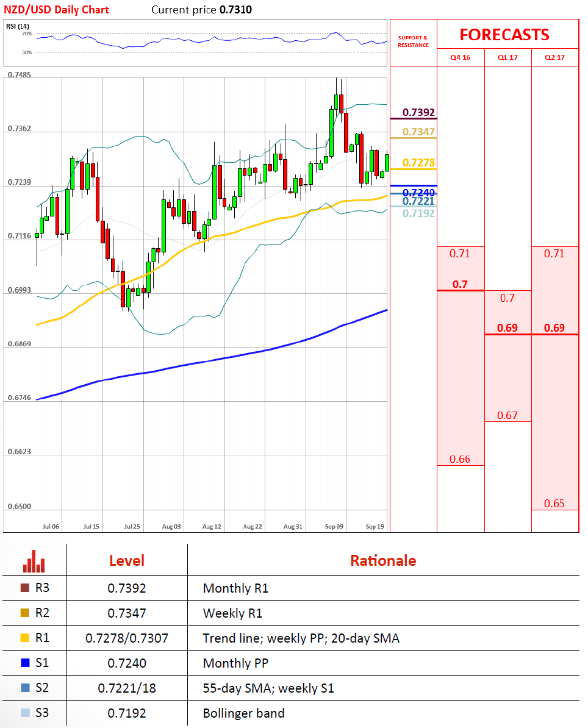588x728 pixels.
Task: Select the Q4 16 forecast column header
Action: point(461,57)
